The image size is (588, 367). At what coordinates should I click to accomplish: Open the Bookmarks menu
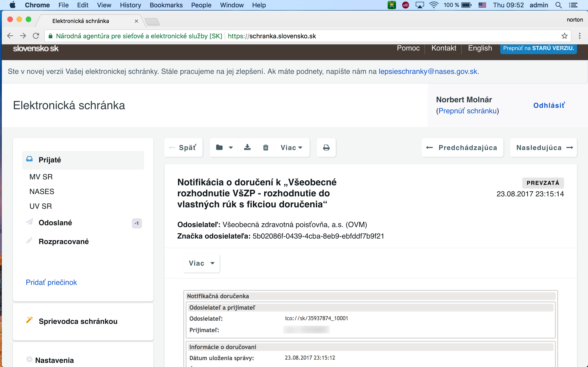pyautogui.click(x=166, y=5)
